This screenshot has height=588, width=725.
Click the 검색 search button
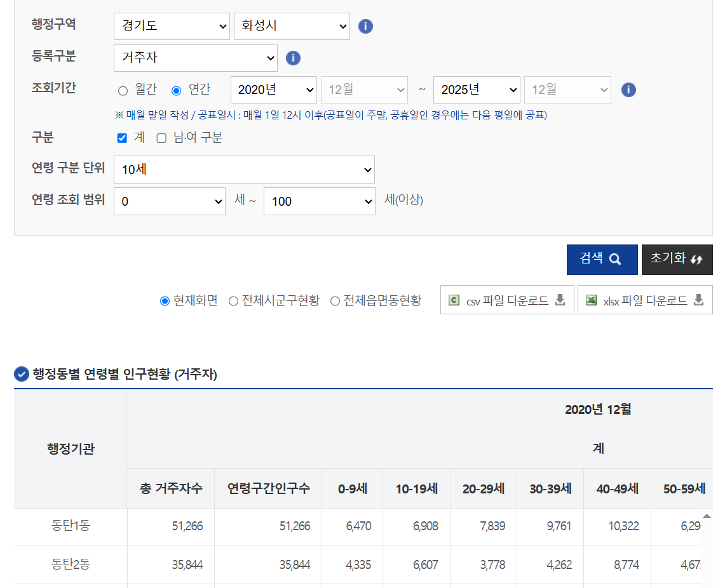coord(602,260)
